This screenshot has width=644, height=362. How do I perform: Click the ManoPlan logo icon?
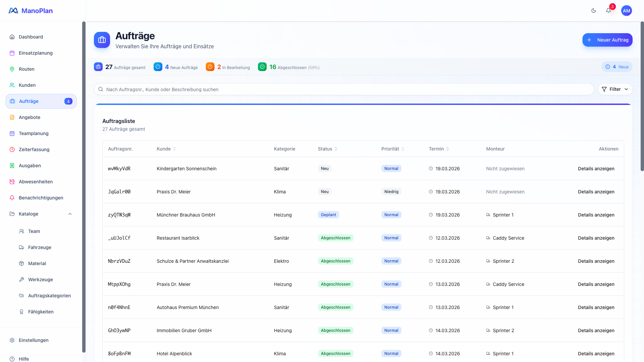(13, 11)
